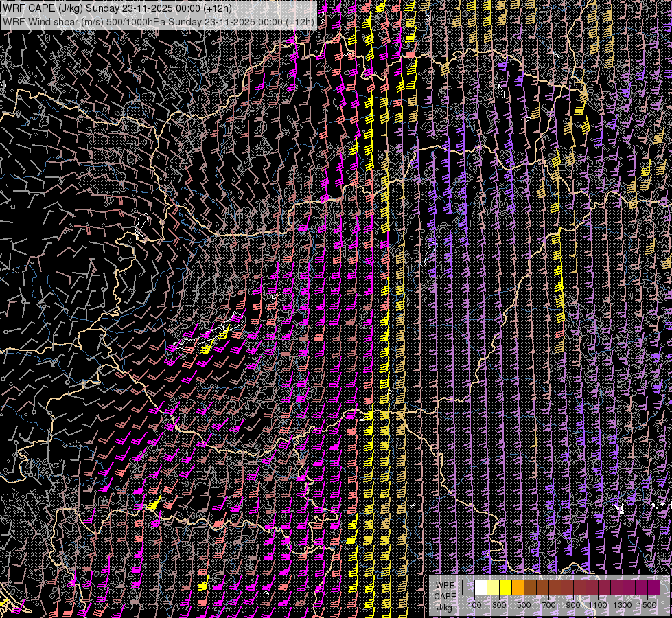Click the white swatch in the CAPE legend
The image size is (672, 618).
[x=480, y=588]
